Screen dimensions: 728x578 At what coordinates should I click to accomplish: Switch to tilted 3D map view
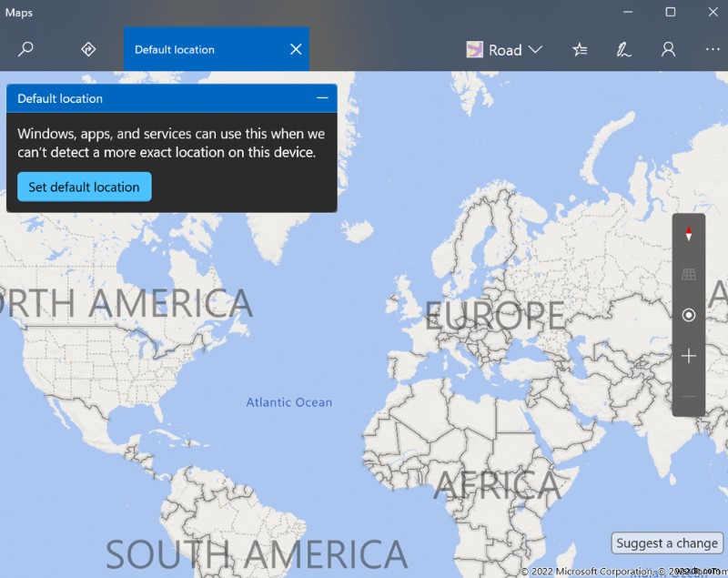click(689, 274)
